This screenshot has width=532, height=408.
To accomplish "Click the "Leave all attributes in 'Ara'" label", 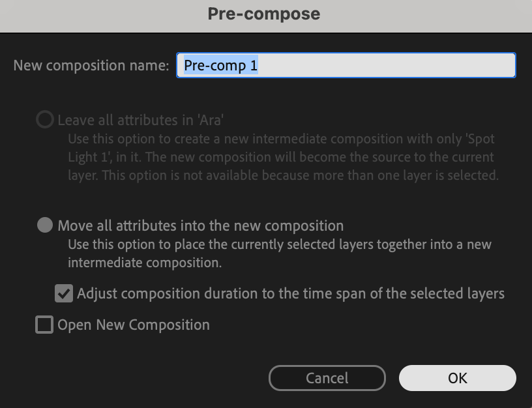I will 141,120.
